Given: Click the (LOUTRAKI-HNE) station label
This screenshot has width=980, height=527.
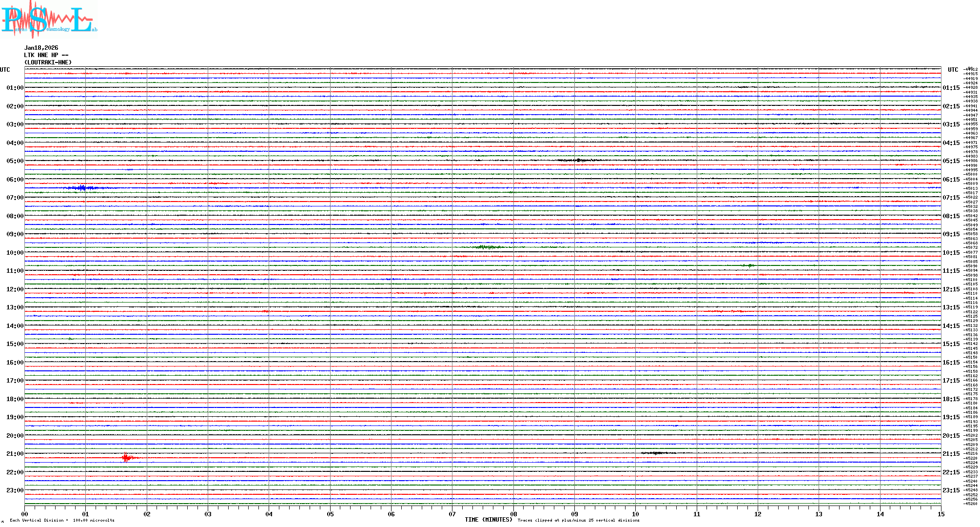Looking at the screenshot, I should click(x=48, y=62).
